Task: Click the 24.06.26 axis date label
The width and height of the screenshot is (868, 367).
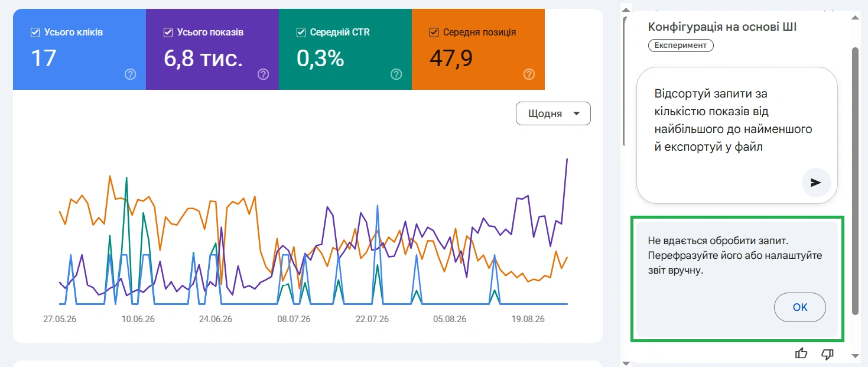Action: pyautogui.click(x=216, y=319)
